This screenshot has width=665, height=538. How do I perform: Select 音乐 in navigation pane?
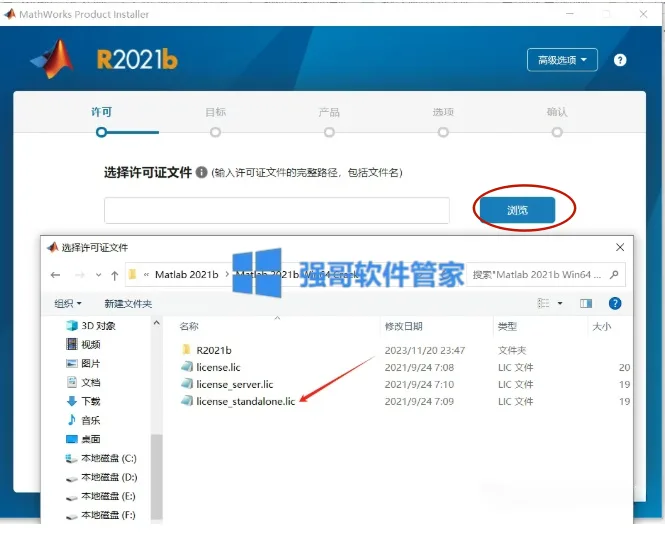point(84,420)
